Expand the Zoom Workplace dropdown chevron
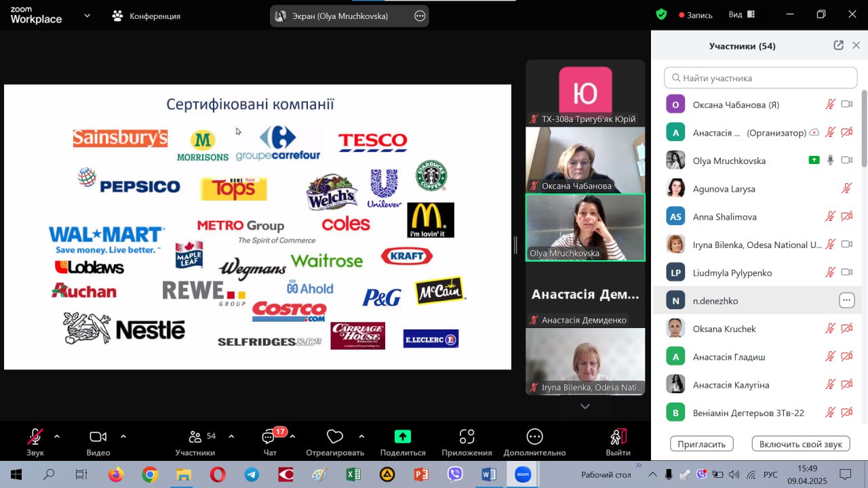This screenshot has width=868, height=488. tap(87, 16)
